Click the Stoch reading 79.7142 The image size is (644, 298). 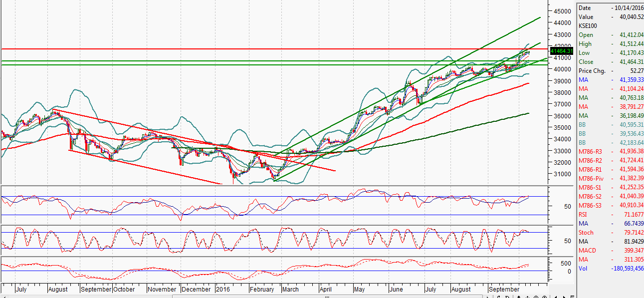(x=633, y=233)
